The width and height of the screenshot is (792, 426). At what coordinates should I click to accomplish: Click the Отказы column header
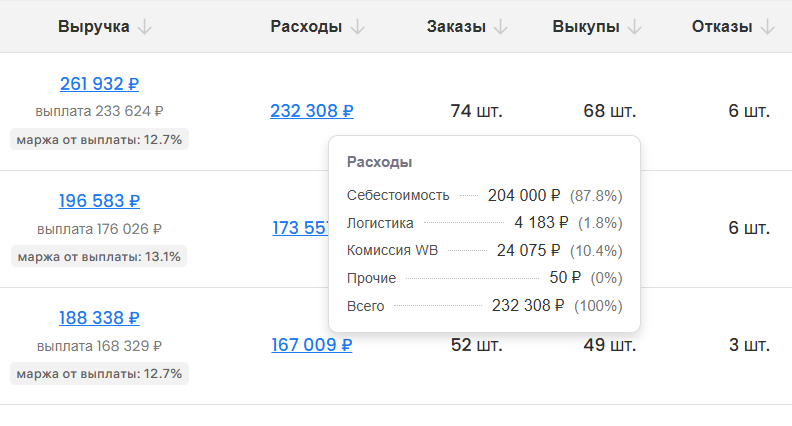[722, 26]
